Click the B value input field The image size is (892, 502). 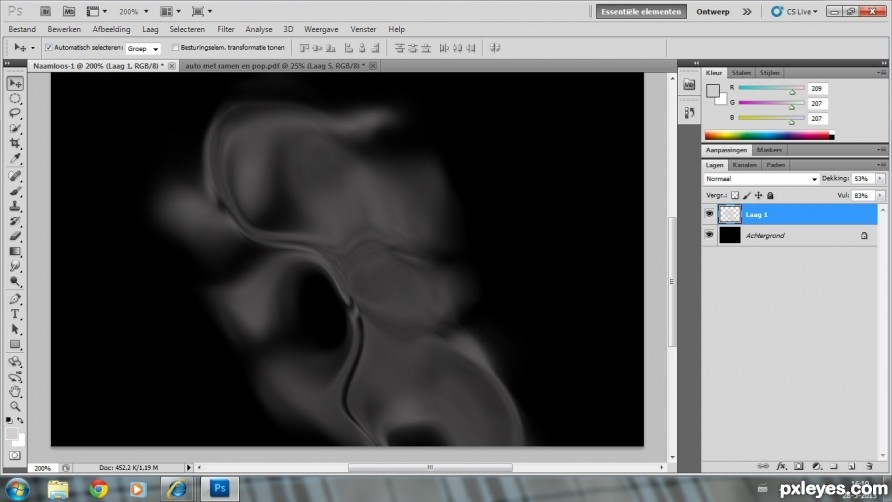[817, 118]
